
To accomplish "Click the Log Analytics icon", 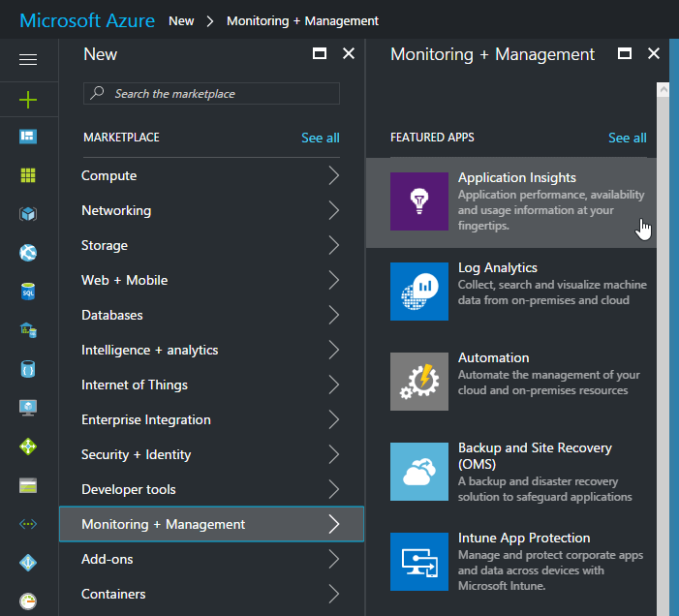I will (419, 292).
